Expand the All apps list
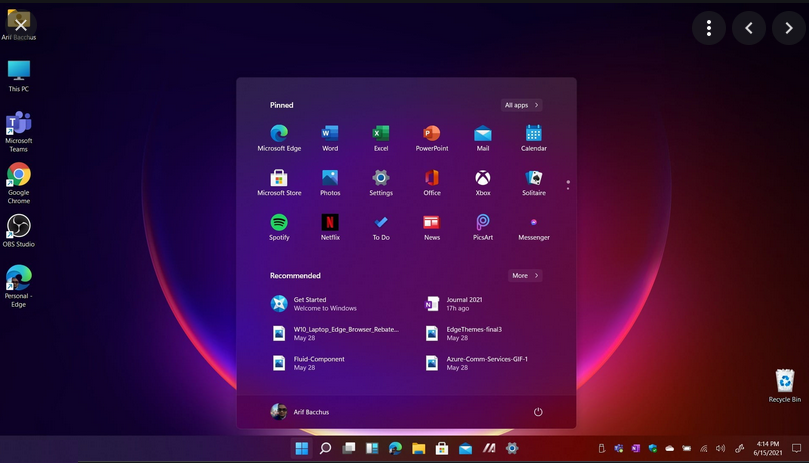The image size is (809, 463). point(521,105)
